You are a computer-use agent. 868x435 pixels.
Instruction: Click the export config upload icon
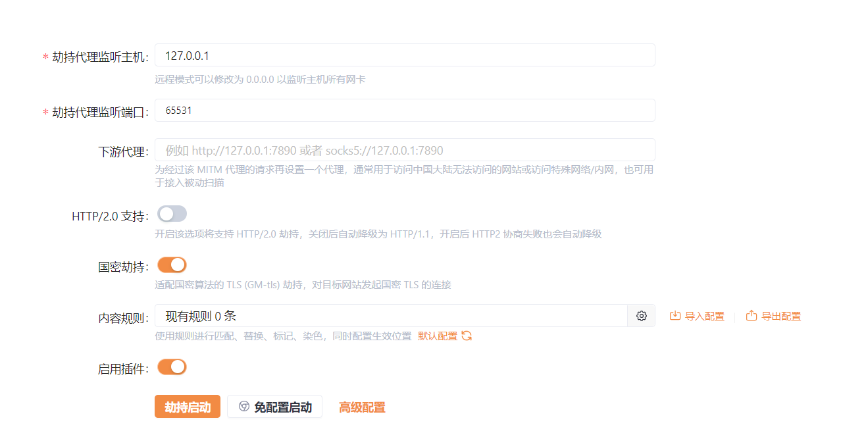pyautogui.click(x=751, y=316)
